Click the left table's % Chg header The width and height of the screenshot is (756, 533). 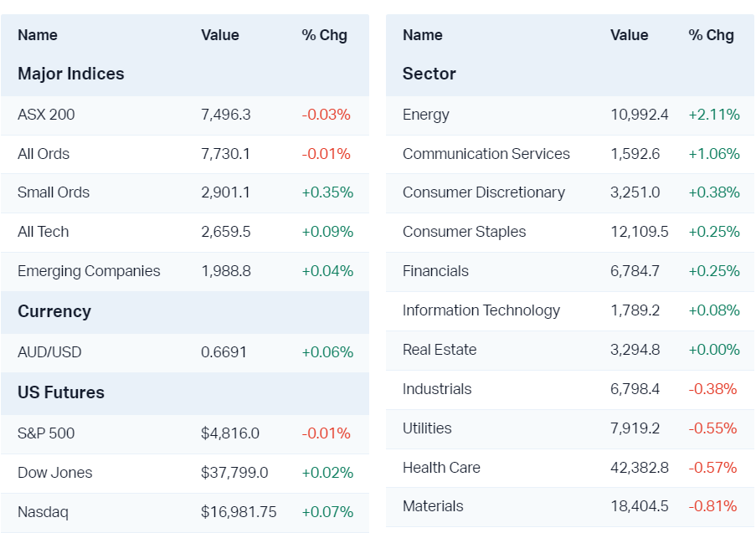point(324,35)
